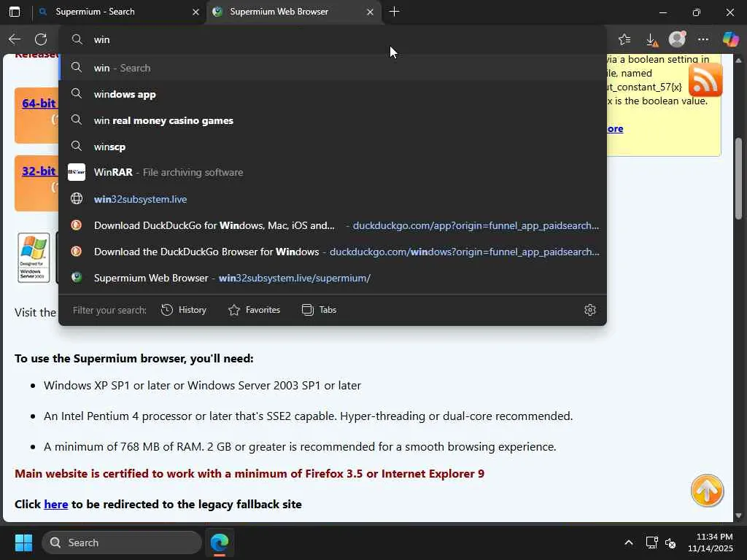This screenshot has width=747, height=560.
Task: Click the orange scroll-to-top arrow button
Action: 707,491
